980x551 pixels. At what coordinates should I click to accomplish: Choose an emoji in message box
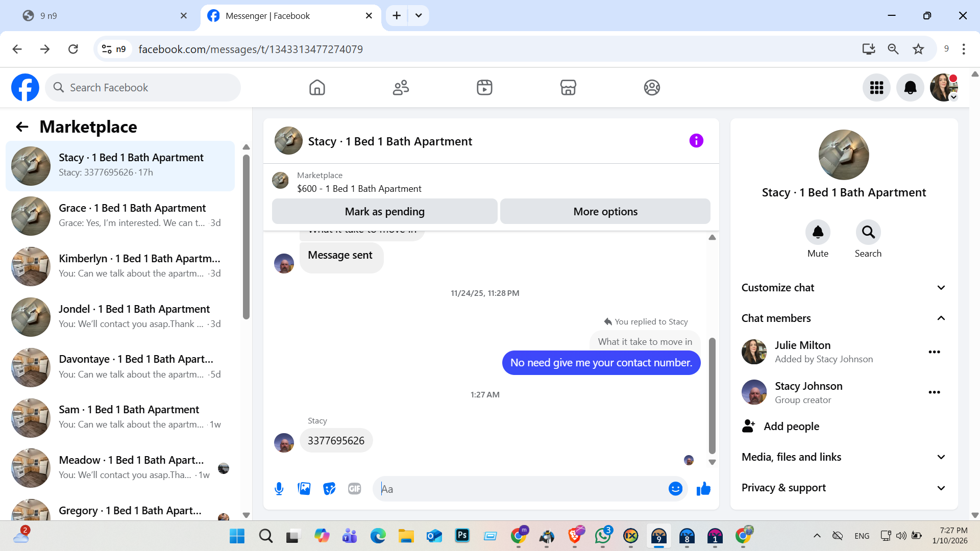point(675,489)
